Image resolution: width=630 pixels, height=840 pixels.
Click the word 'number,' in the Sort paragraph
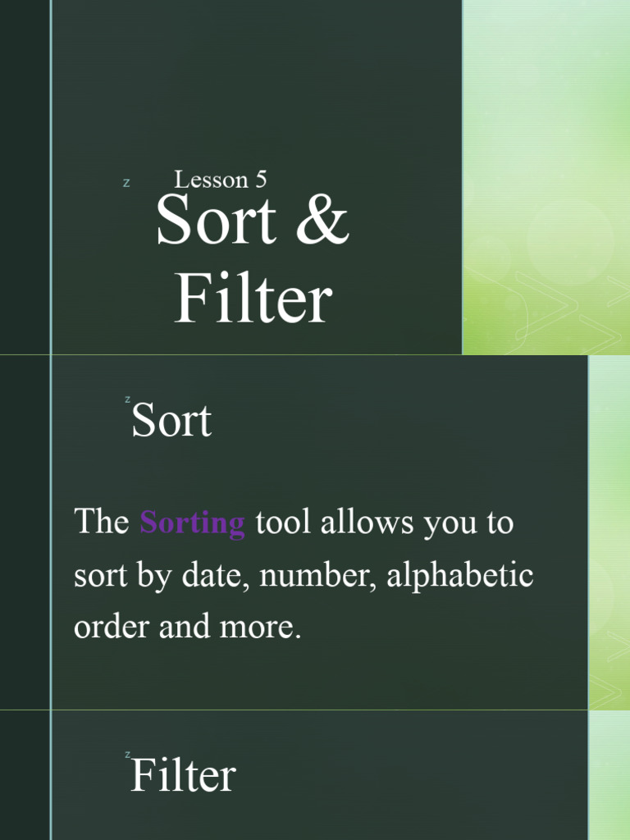tap(318, 575)
